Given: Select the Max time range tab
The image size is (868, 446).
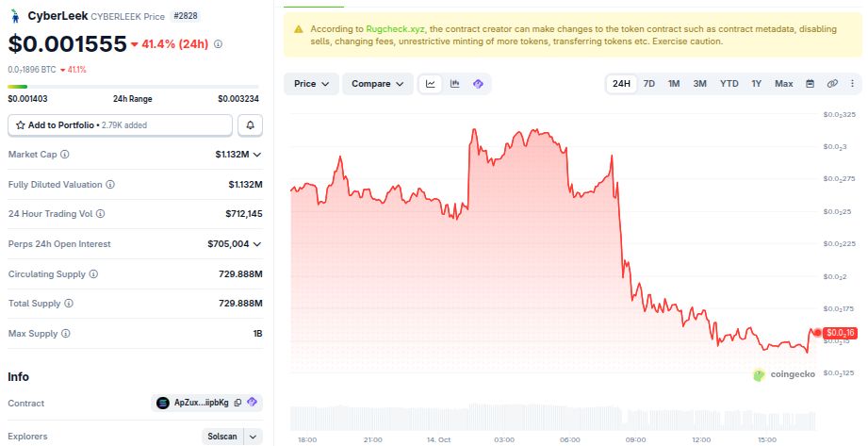Looking at the screenshot, I should [x=783, y=84].
